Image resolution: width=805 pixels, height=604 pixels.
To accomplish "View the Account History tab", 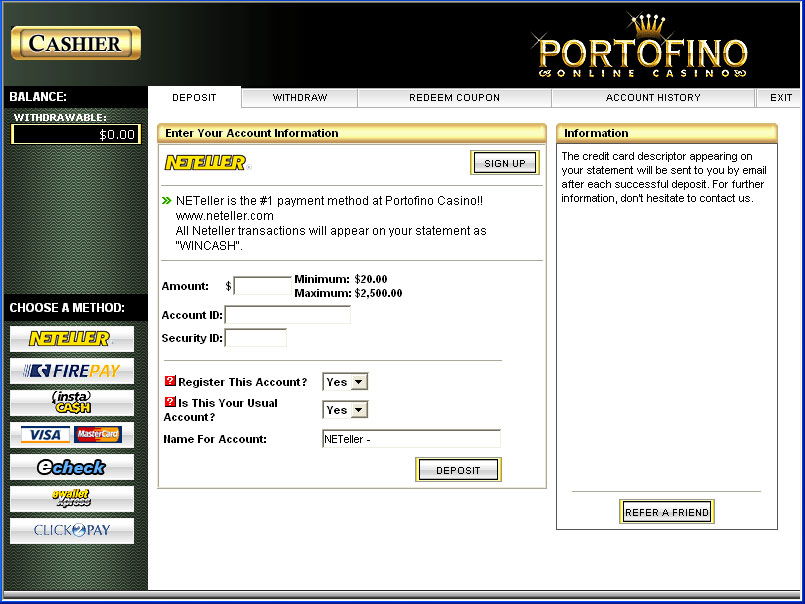I will point(653,98).
